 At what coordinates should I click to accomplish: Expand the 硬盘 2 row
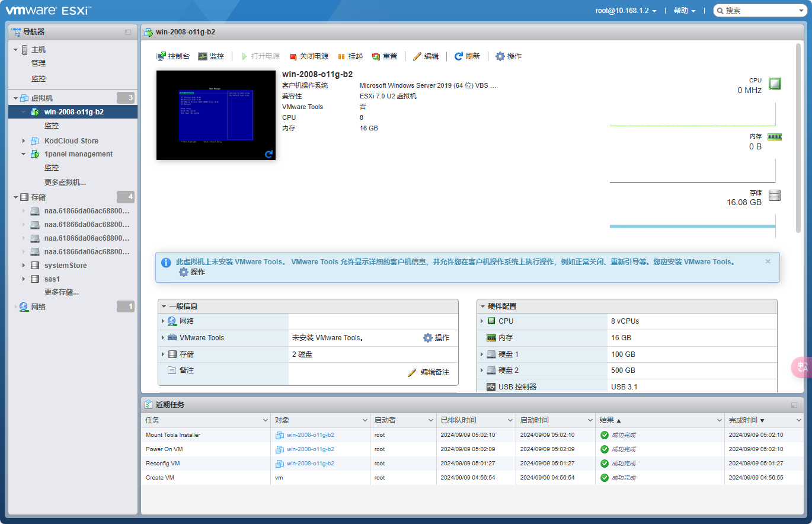coord(482,370)
